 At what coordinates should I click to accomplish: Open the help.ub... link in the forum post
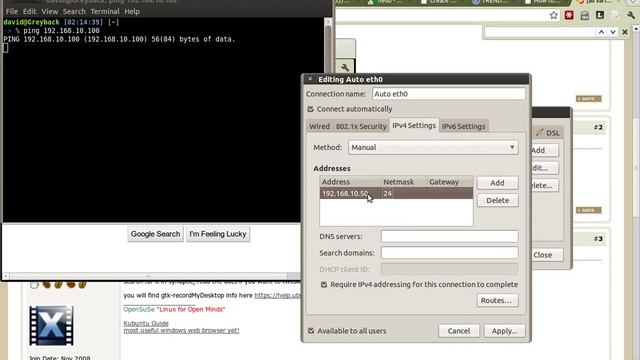(278, 295)
